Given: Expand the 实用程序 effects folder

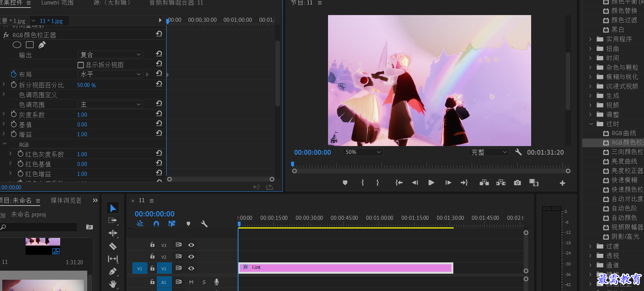Looking at the screenshot, I should click(591, 39).
